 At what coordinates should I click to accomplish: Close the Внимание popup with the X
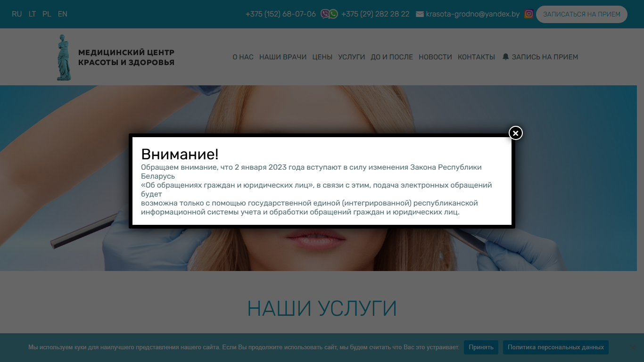coord(516,133)
